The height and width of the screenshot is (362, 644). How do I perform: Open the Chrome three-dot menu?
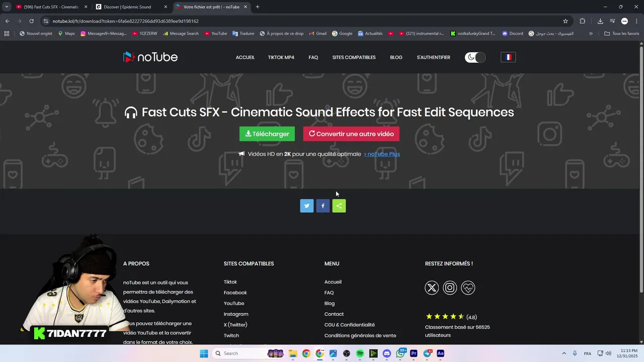[636, 21]
